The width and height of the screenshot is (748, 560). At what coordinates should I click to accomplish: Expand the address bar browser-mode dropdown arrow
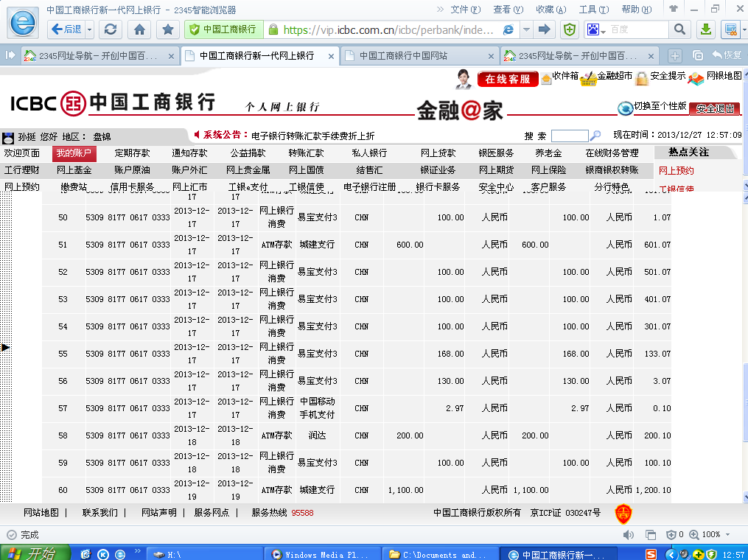point(526,29)
